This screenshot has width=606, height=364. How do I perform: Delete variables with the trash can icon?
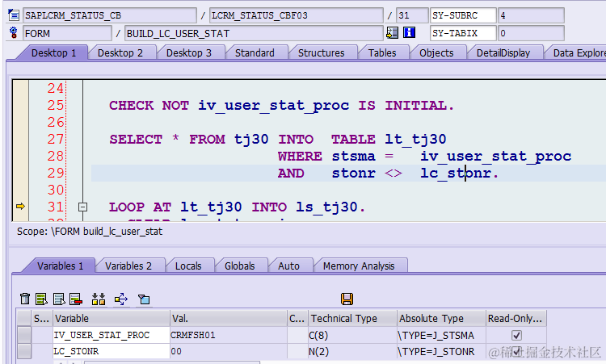click(x=25, y=299)
